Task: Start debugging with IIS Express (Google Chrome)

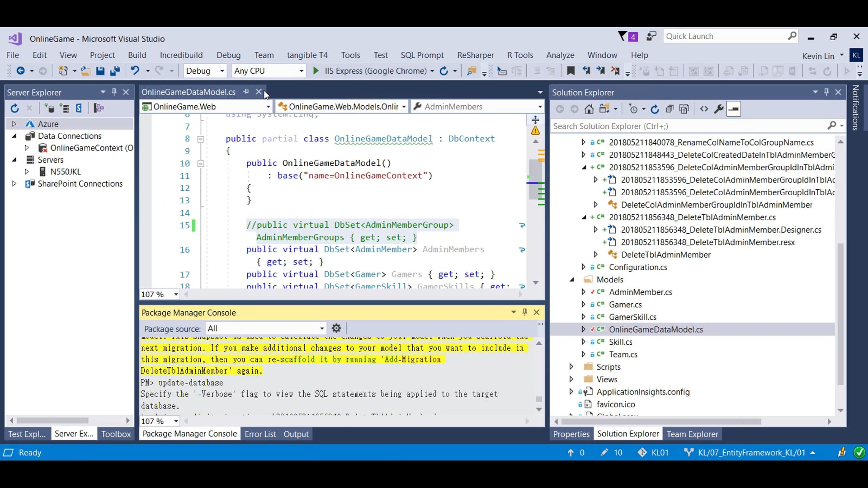Action: (x=316, y=71)
